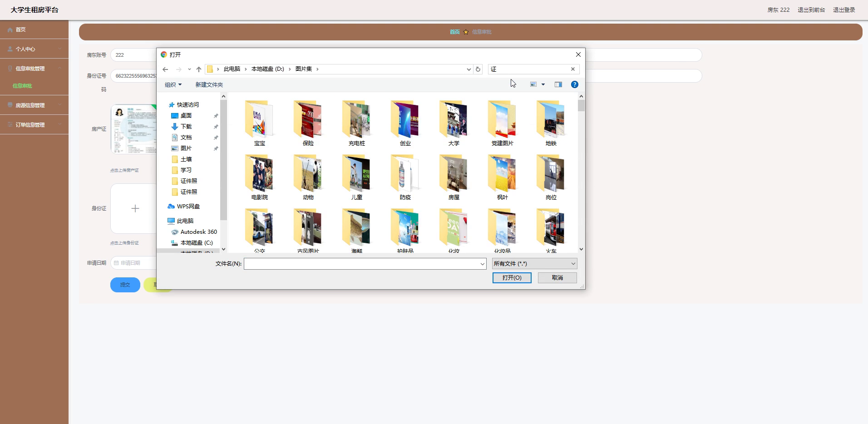Collapse 信息审批管理 sidebar menu
This screenshot has height=424, width=868.
34,69
